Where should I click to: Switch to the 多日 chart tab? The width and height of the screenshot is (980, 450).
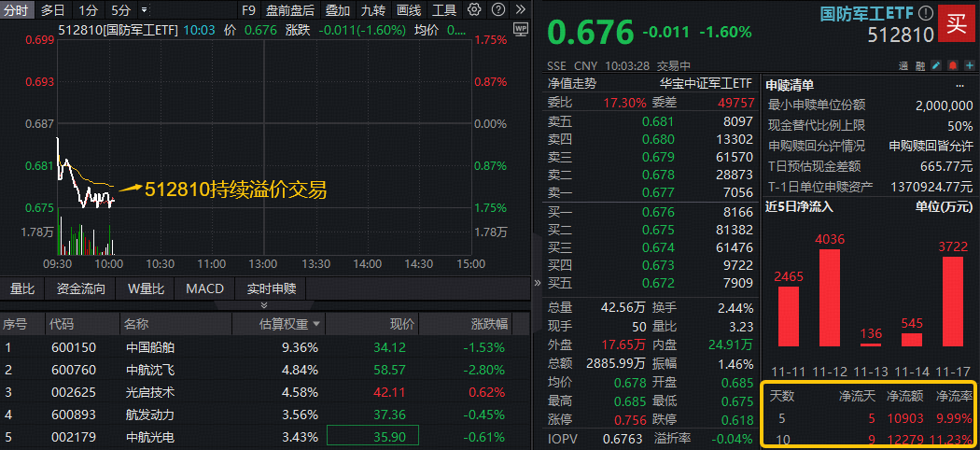pos(53,10)
